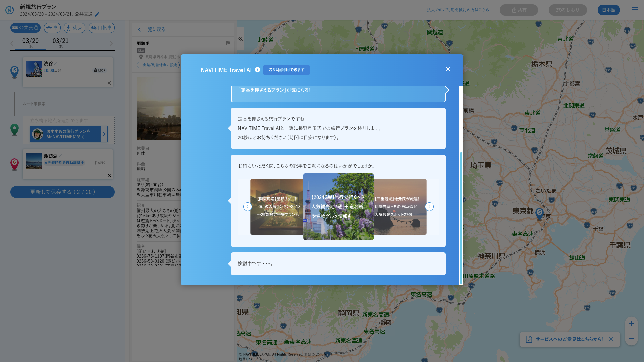
Task: Show the previous article in the carousel
Action: 247,207
